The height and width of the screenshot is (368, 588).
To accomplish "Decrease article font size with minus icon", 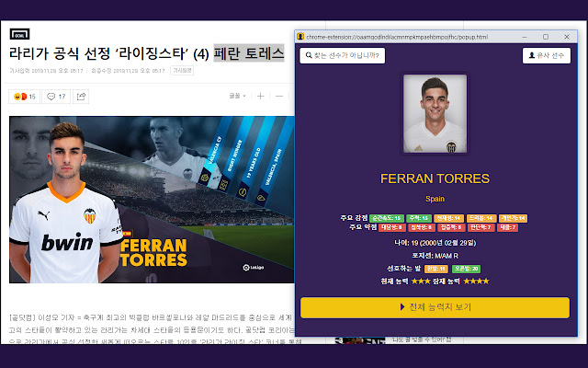I will (x=279, y=96).
